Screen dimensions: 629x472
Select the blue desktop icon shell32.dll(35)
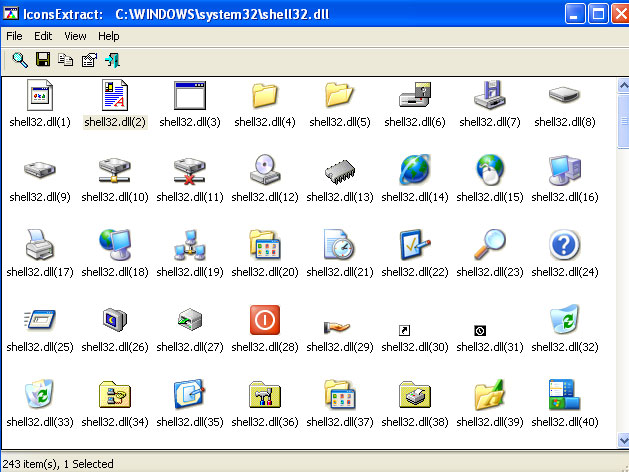(190, 394)
